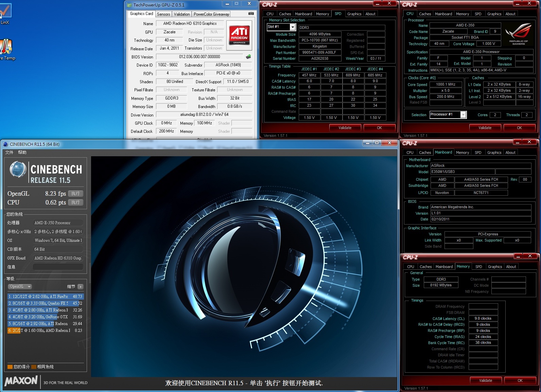The width and height of the screenshot is (541, 392).
Task: Switch to the Sensors tab in GPU-Z
Action: tap(163, 14)
